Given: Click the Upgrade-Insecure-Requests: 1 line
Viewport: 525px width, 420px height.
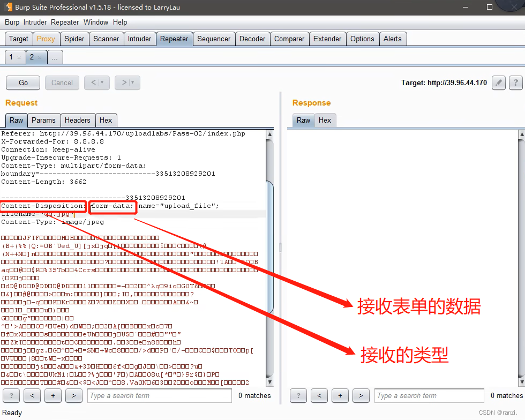Looking at the screenshot, I should coord(61,157).
